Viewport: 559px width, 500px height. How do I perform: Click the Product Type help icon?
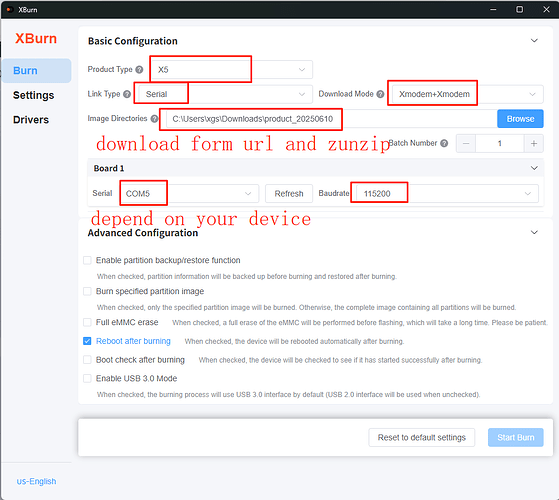click(x=139, y=69)
